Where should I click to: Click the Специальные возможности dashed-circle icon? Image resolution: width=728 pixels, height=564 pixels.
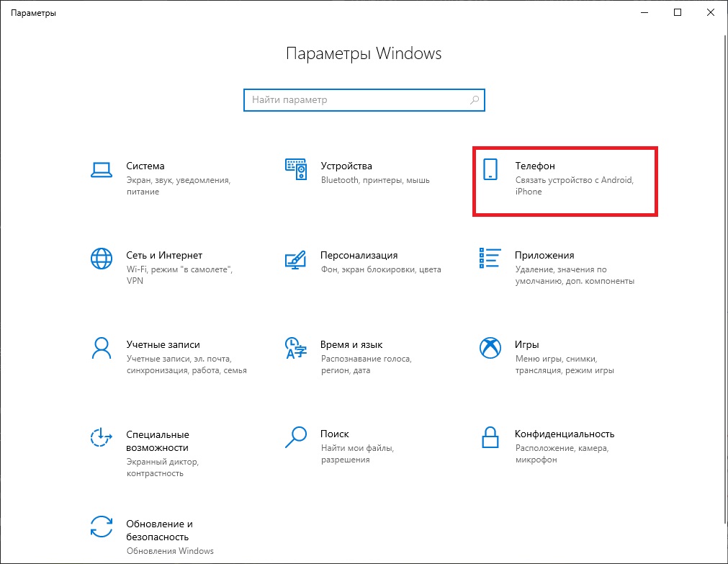102,437
